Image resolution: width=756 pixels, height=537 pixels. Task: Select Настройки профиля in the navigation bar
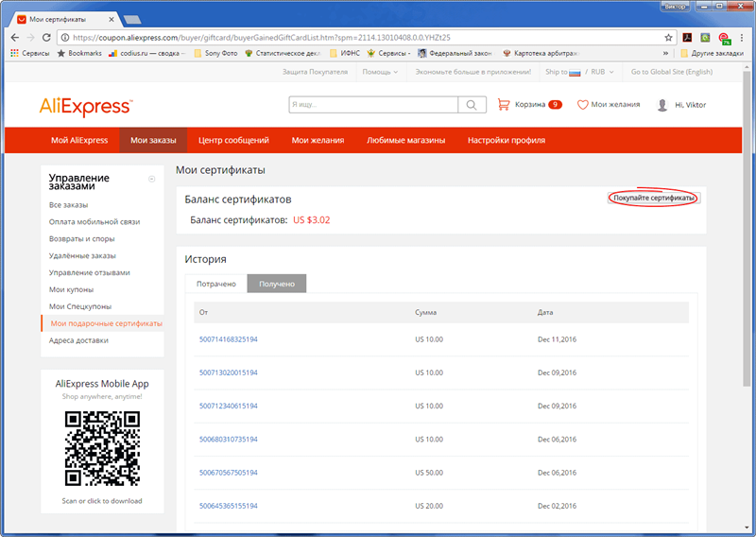click(506, 141)
